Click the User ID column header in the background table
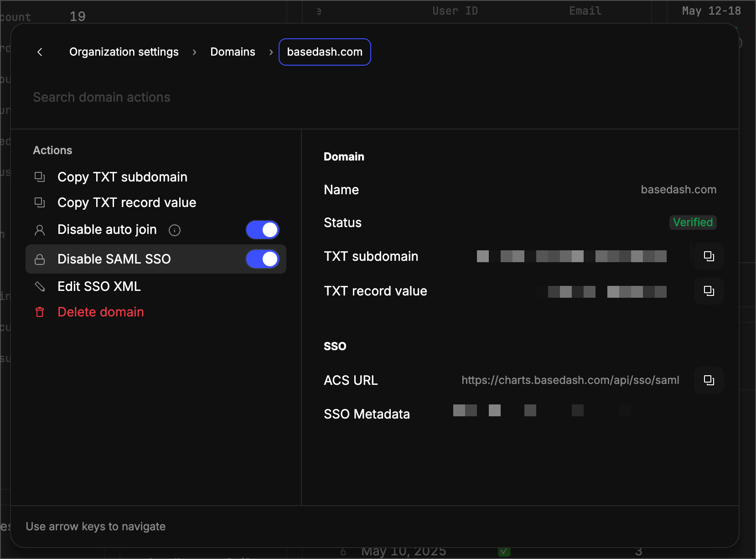756x559 pixels. (455, 11)
